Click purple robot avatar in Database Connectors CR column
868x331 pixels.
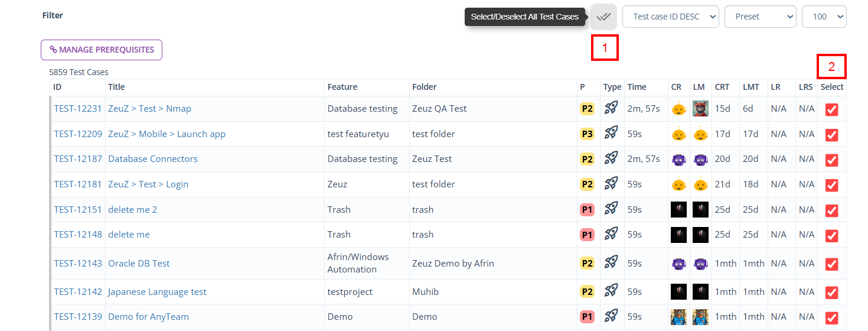click(x=678, y=159)
